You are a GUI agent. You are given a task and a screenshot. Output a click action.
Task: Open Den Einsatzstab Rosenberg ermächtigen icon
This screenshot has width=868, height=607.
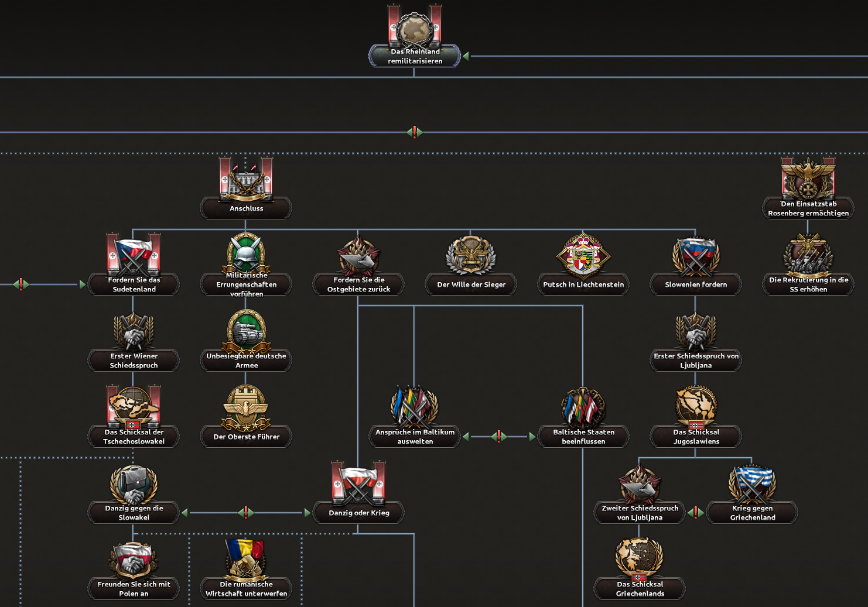808,178
